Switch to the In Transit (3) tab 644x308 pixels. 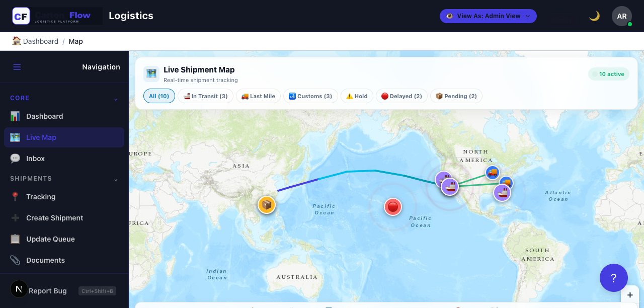tap(205, 96)
